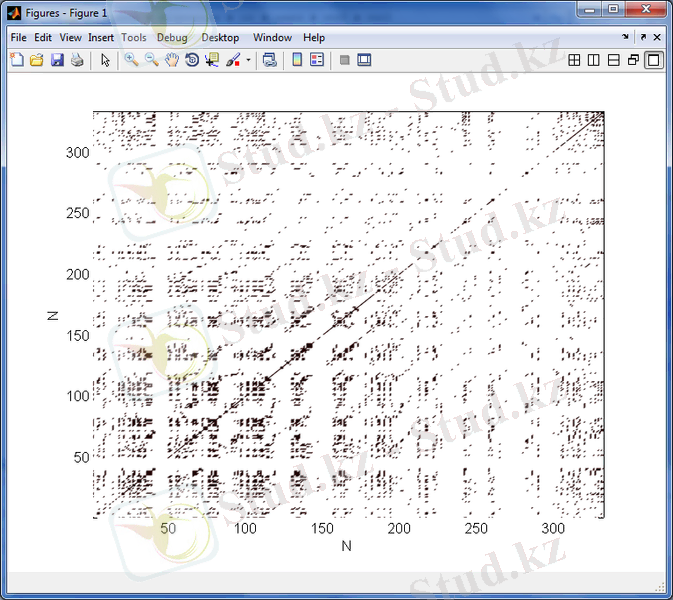
Task: Float the figures layout
Action: pyautogui.click(x=634, y=60)
